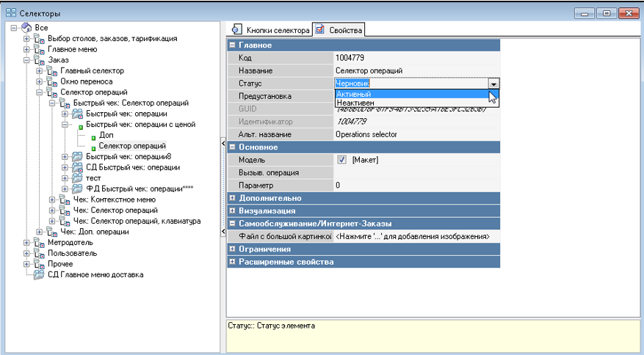Click the 'СД Главное меню доставка' folder icon
The width and height of the screenshot is (644, 355).
pyautogui.click(x=40, y=275)
